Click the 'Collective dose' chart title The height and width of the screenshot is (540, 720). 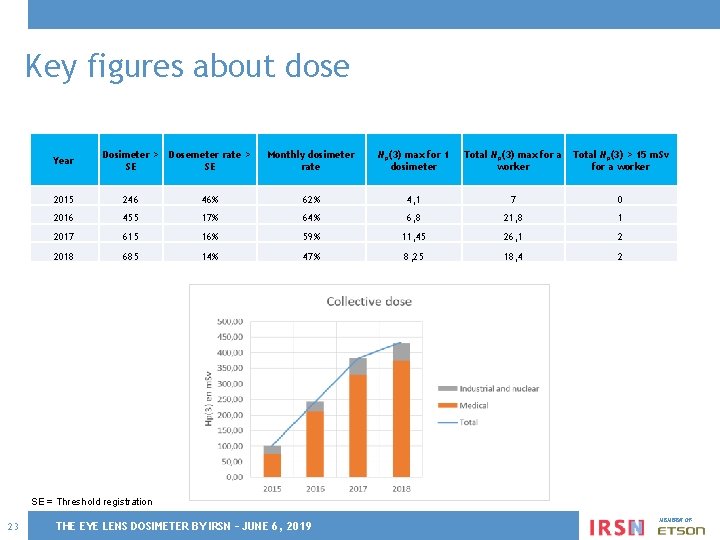pos(369,301)
